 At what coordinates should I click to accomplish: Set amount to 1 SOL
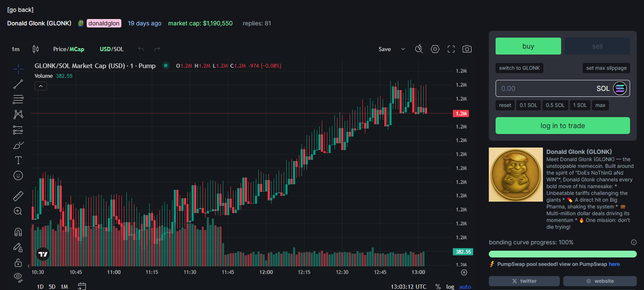[x=580, y=105]
